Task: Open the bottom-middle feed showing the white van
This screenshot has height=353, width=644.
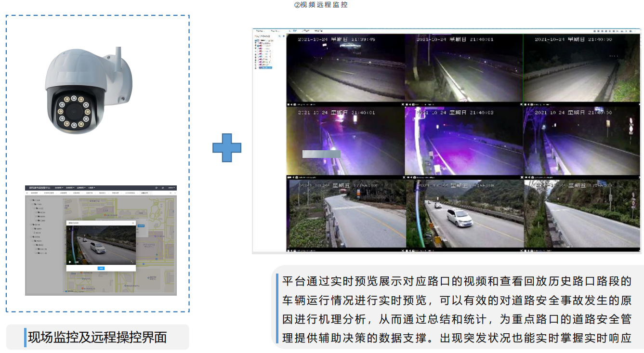Action: click(464, 215)
